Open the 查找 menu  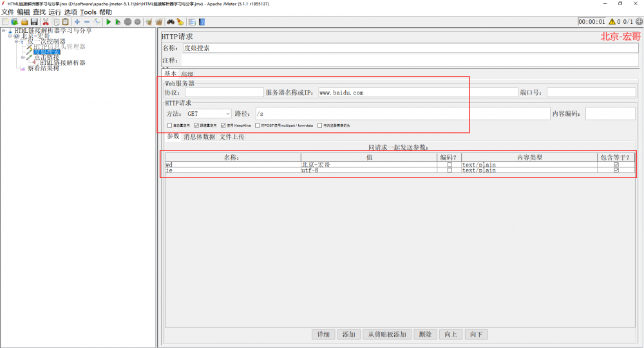point(39,12)
